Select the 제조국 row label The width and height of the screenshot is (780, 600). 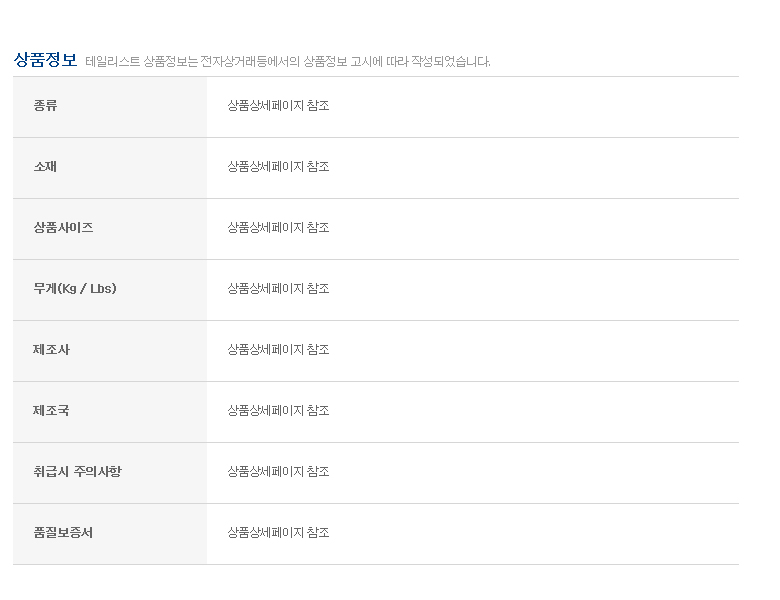click(51, 411)
